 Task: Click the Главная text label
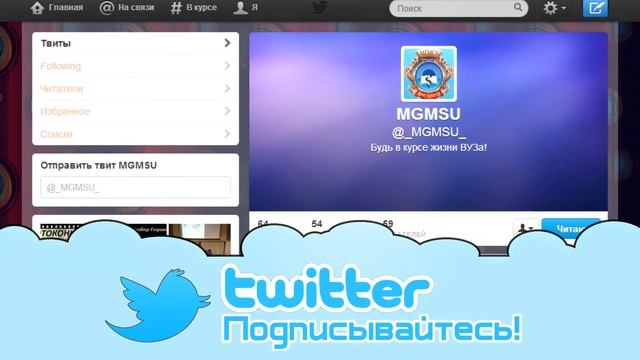coord(66,7)
